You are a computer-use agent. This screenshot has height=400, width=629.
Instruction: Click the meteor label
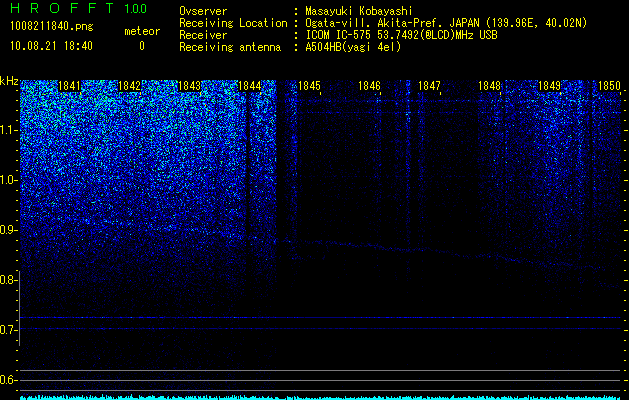pos(142,31)
